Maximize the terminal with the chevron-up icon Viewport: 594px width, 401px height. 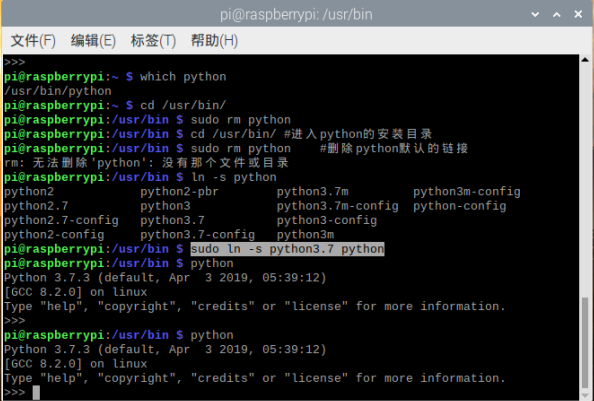coord(556,14)
